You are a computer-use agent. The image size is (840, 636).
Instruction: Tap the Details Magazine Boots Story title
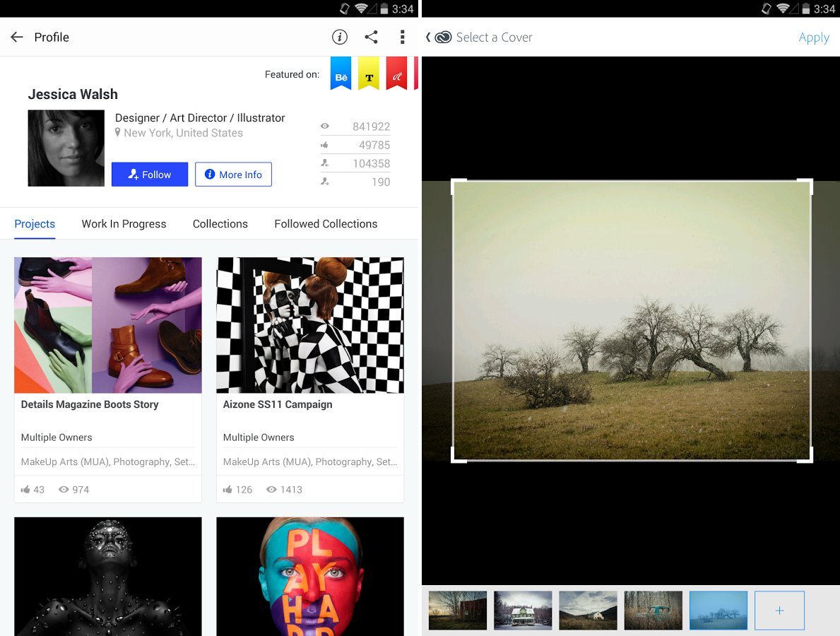click(x=90, y=404)
